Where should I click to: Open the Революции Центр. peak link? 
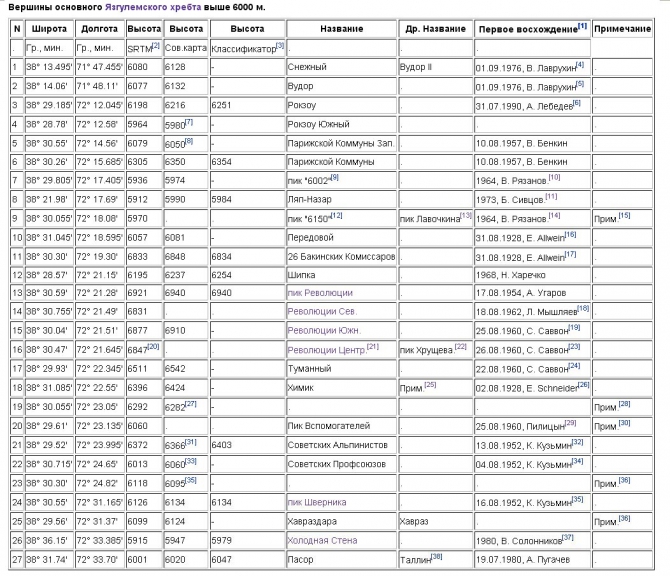pyautogui.click(x=326, y=348)
